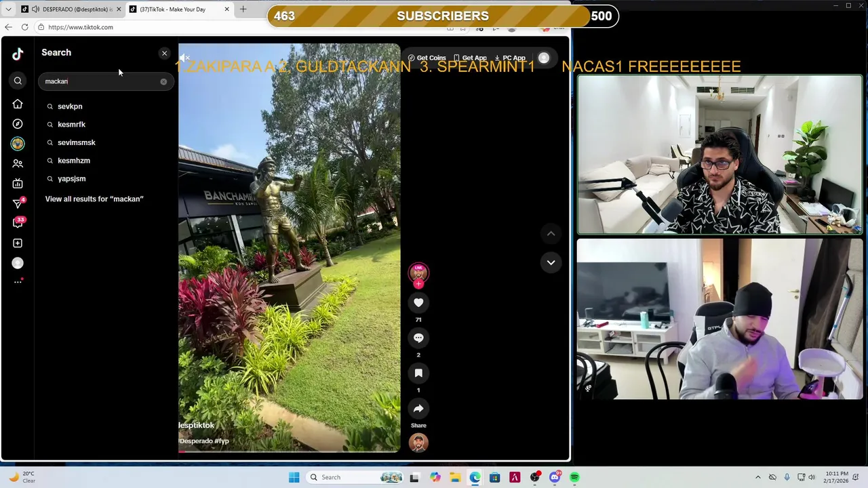Open Discord from taskbar

pos(555,477)
